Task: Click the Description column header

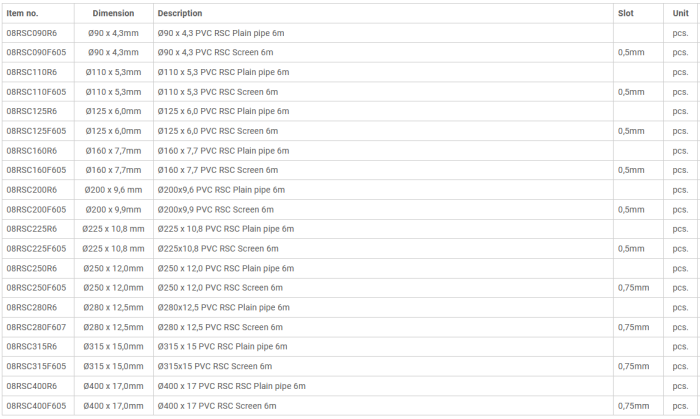Action: tap(180, 14)
